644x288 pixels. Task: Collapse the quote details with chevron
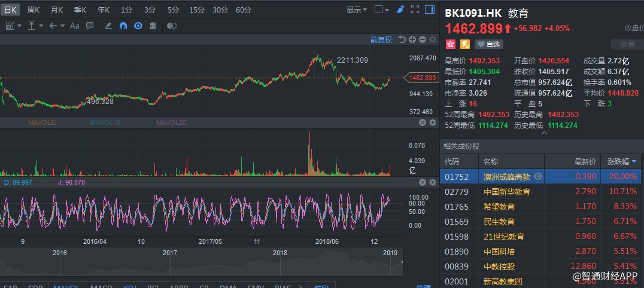pyautogui.click(x=543, y=133)
